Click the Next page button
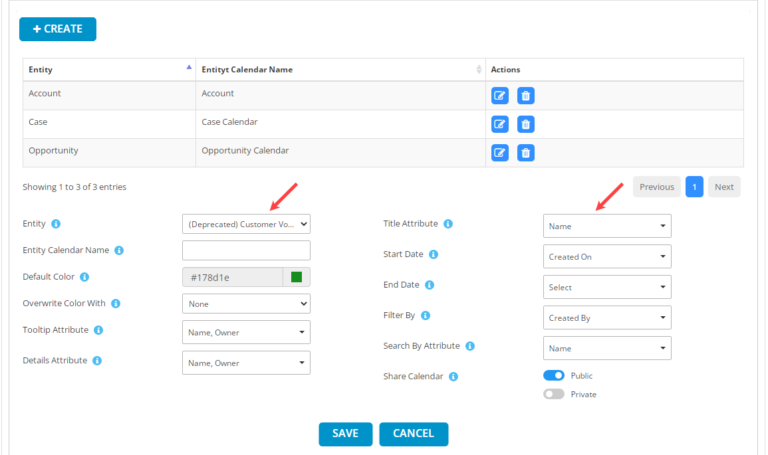 coord(724,187)
